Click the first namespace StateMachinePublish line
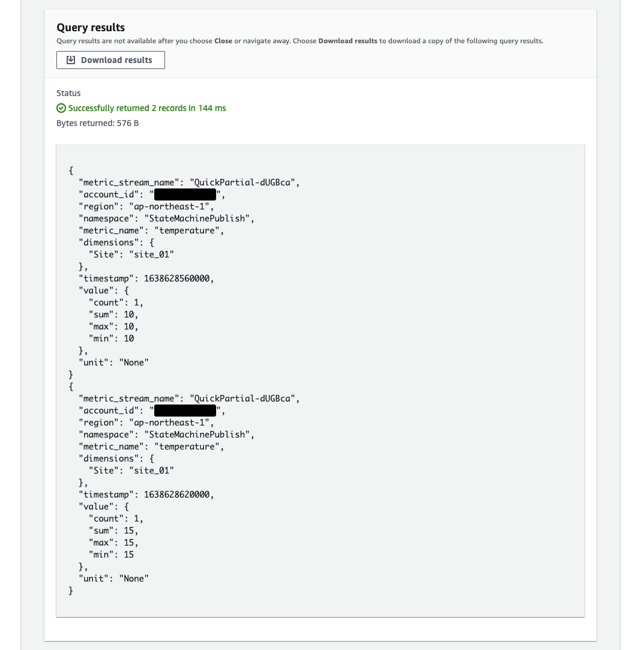Image resolution: width=644 pixels, height=650 pixels. (167, 218)
